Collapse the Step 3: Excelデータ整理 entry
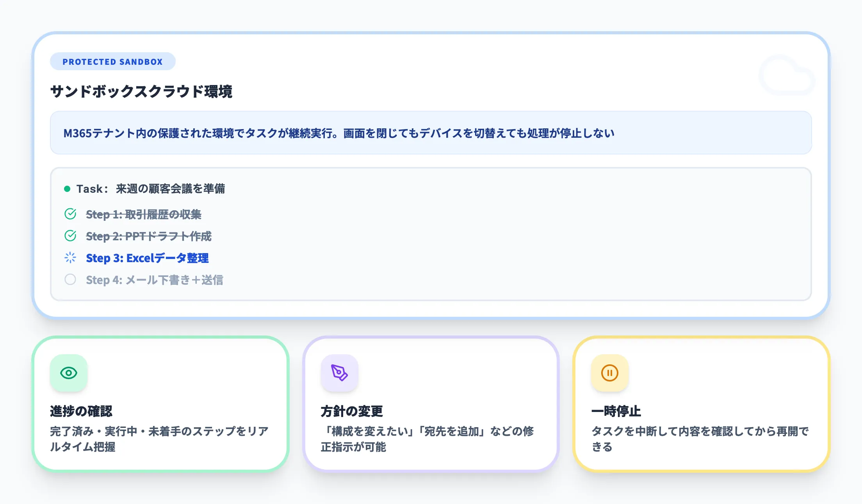 coord(147,258)
